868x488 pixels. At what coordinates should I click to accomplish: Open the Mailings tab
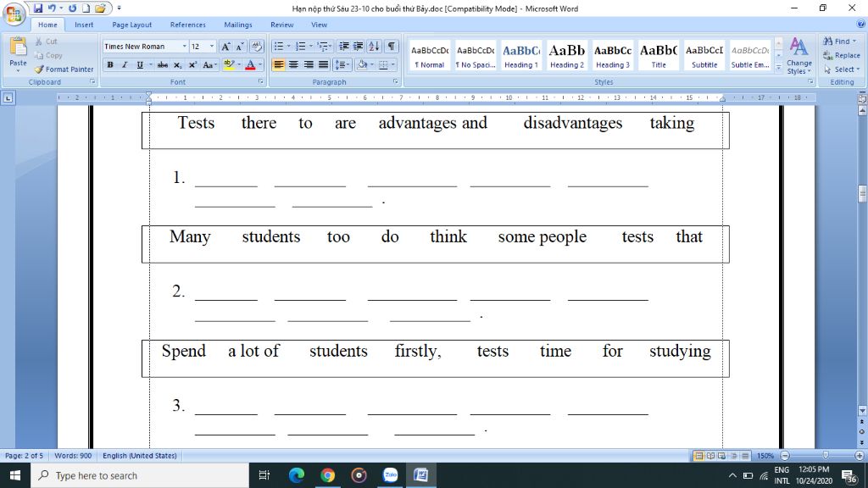click(238, 25)
